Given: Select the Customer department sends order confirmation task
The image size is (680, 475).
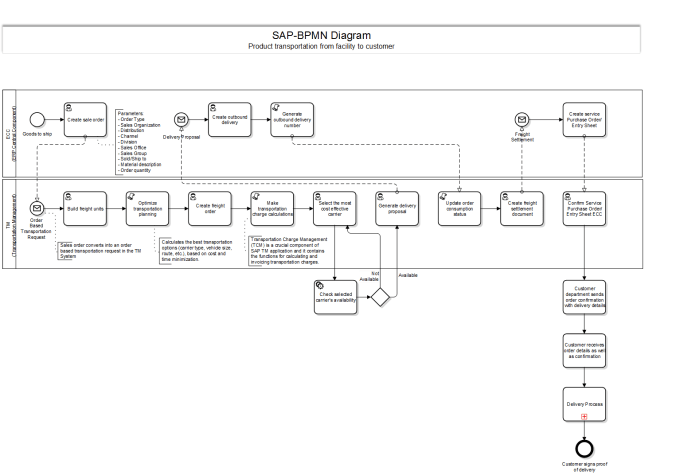Looking at the screenshot, I should tap(584, 297).
